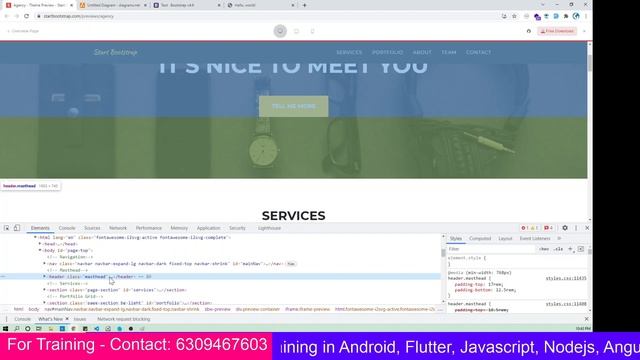Click the SERVICES nav link
Viewport: 640px width, 360px height.
349,52
